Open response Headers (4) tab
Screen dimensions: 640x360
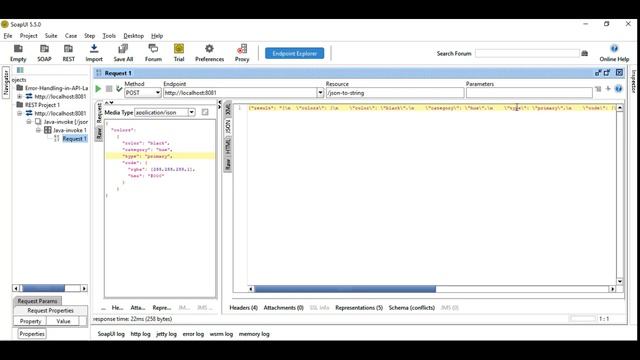pyautogui.click(x=243, y=308)
